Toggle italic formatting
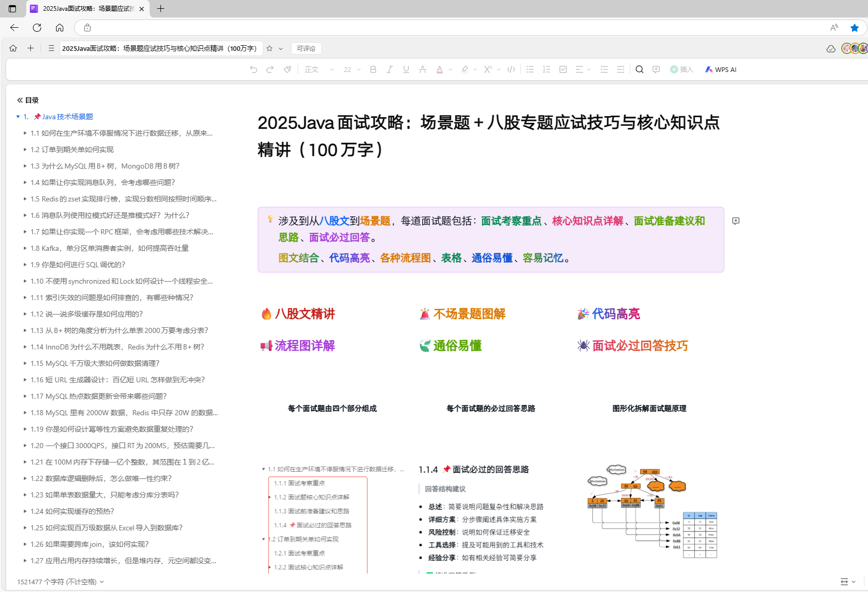 click(390, 69)
